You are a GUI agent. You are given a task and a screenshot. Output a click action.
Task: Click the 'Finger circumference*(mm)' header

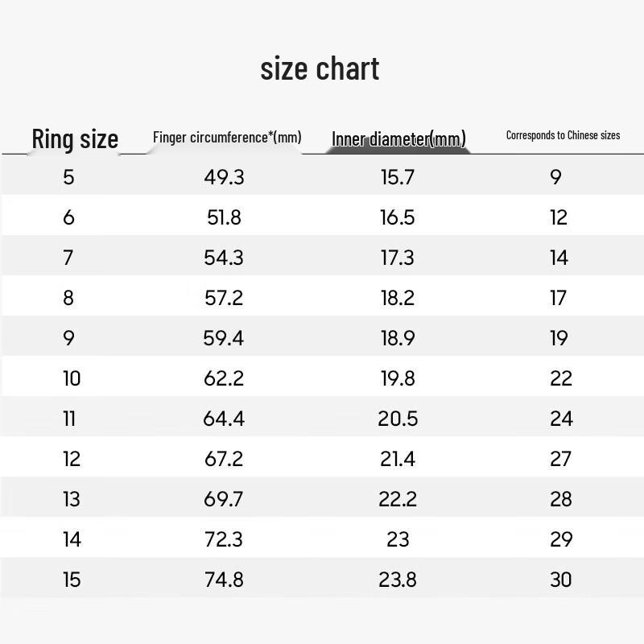(227, 137)
